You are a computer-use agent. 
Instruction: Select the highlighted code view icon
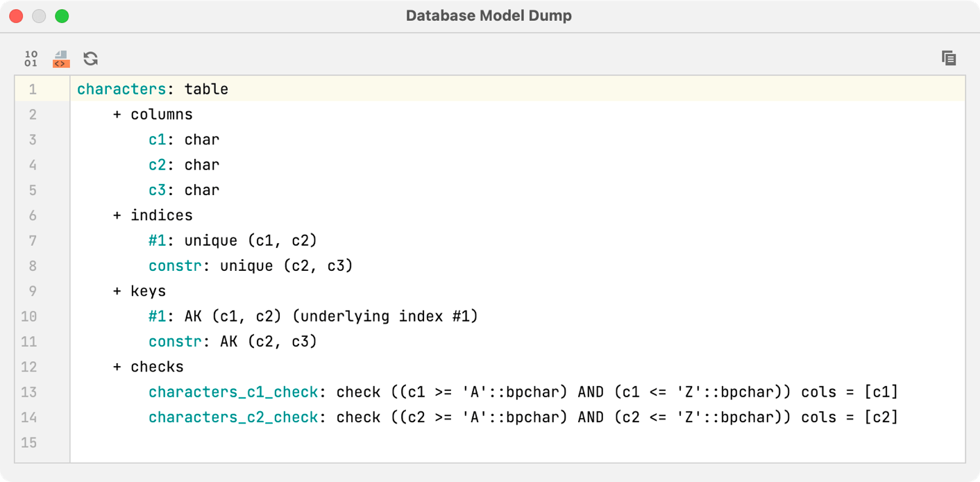tap(61, 58)
